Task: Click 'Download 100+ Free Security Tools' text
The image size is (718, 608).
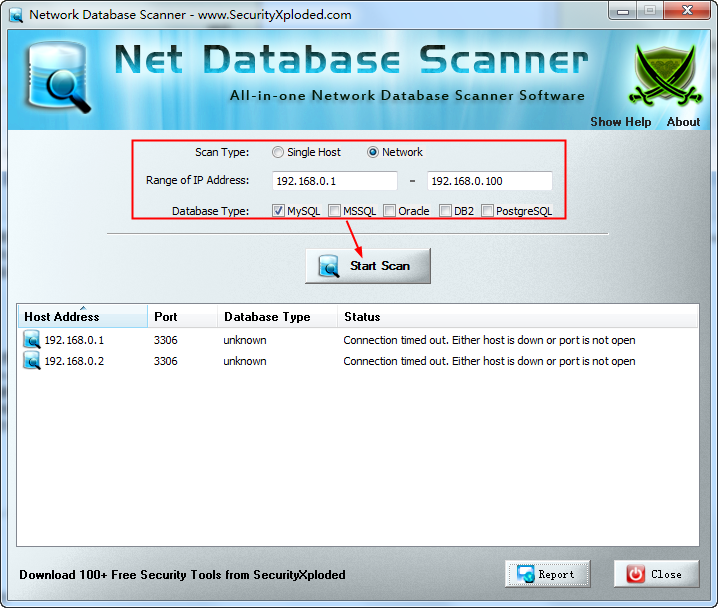Action: pos(182,575)
